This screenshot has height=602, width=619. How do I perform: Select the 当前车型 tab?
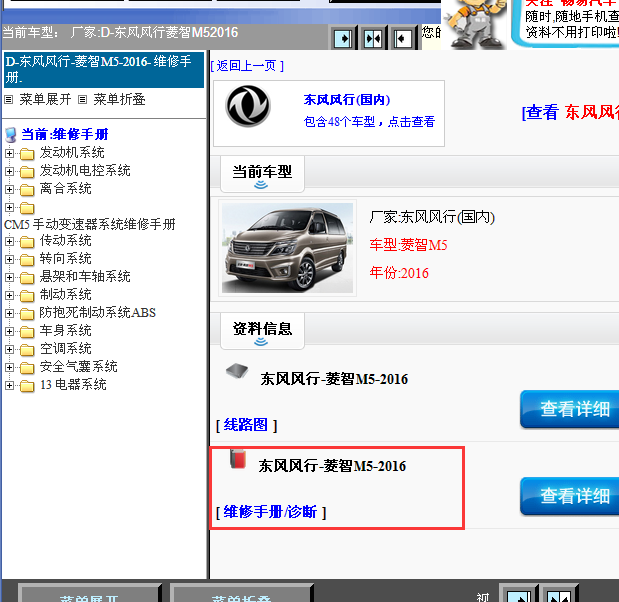(x=262, y=174)
